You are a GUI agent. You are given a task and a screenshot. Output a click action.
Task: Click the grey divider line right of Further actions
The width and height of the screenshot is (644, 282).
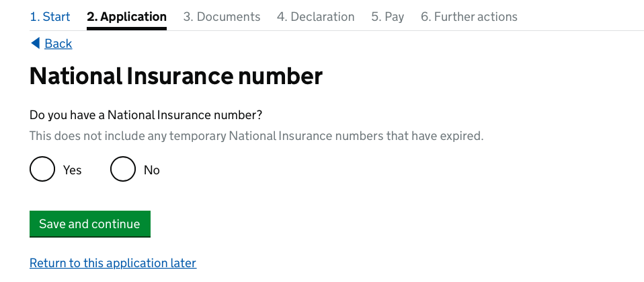581,30
